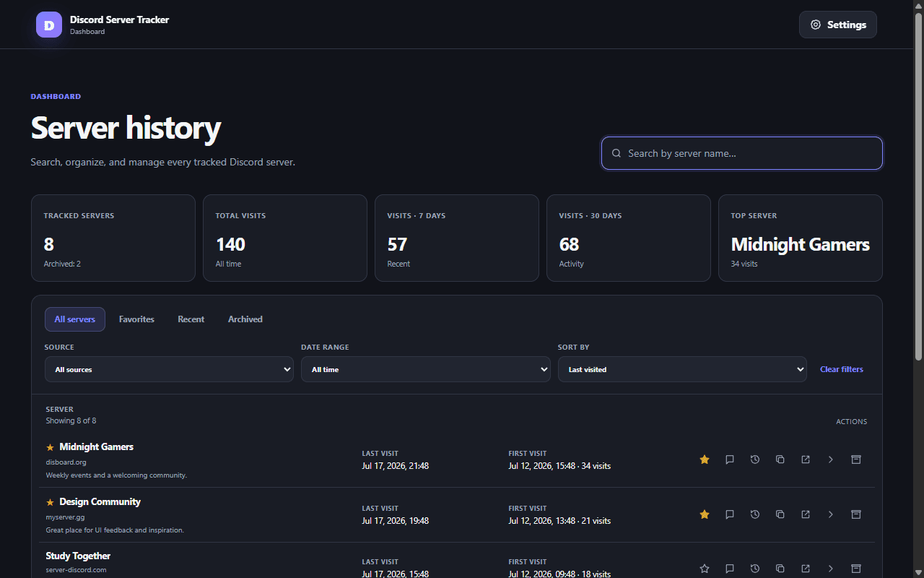
Task: Click the server-discord.com source text
Action: [x=76, y=570]
